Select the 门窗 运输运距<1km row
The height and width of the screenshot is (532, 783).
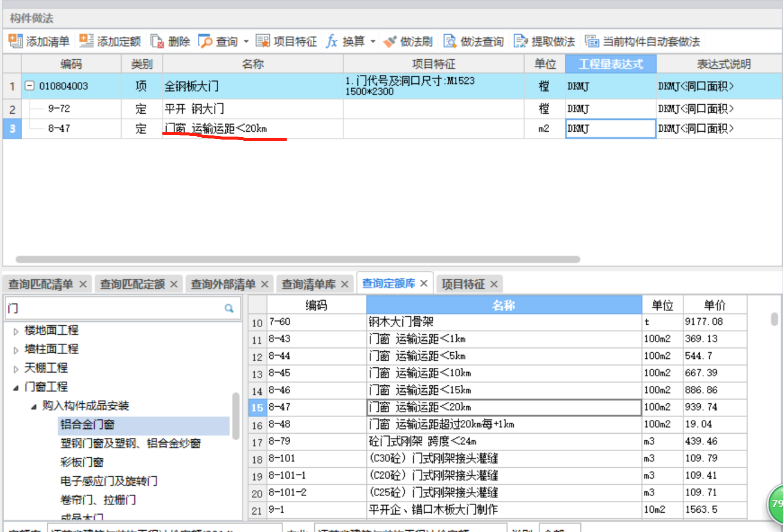click(x=498, y=338)
